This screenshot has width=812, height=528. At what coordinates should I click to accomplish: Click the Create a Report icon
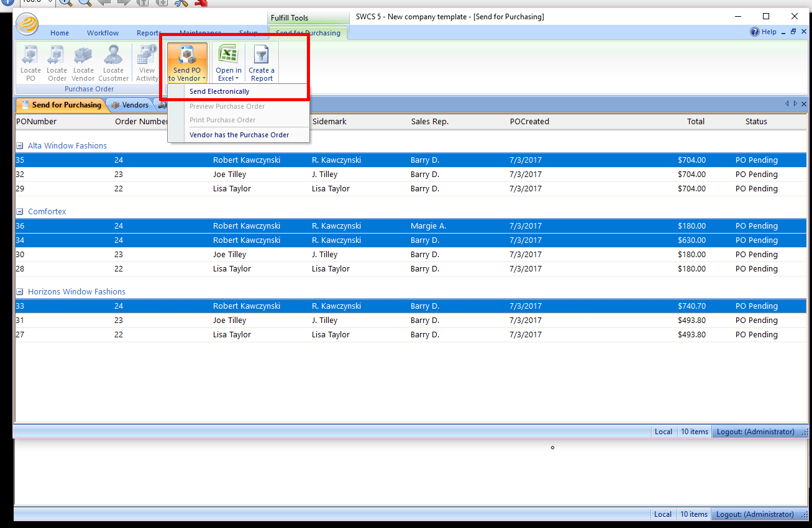(262, 63)
